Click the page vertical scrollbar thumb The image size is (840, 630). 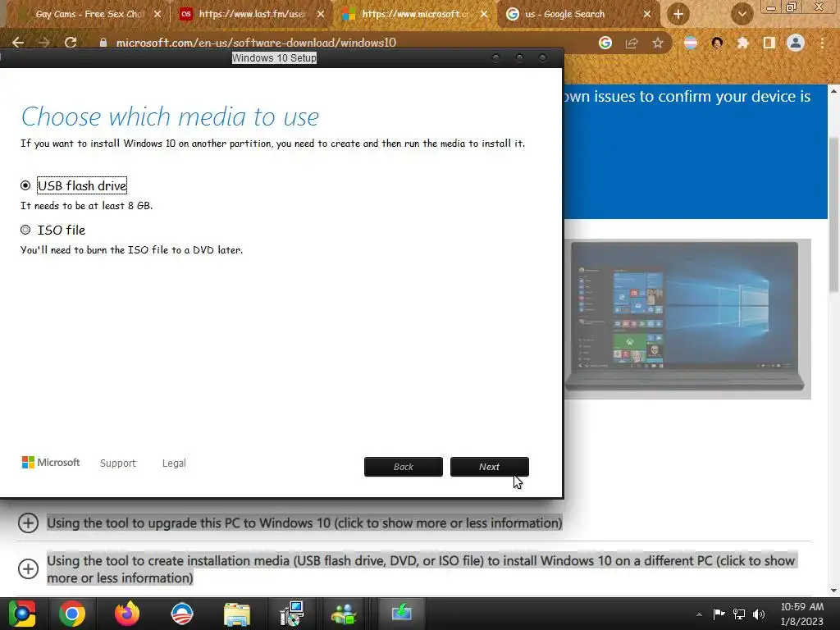pos(833,214)
